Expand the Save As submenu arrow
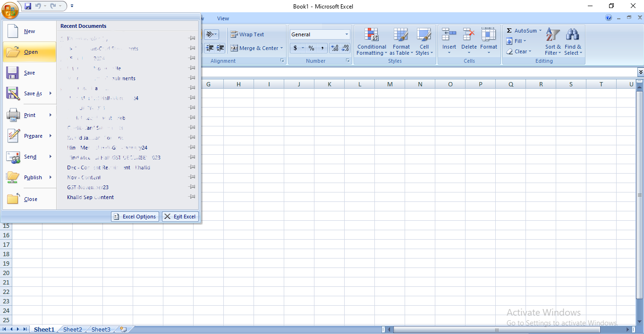The width and height of the screenshot is (644, 334). (x=51, y=93)
